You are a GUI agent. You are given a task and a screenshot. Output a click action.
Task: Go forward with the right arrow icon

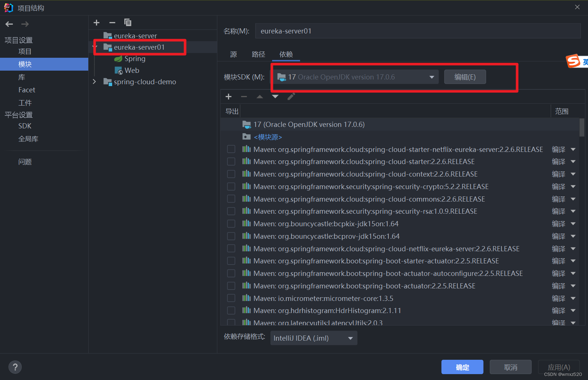coord(25,24)
